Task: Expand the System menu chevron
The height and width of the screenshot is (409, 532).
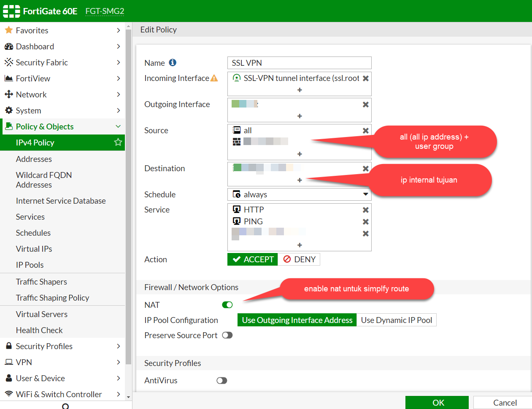Action: [x=118, y=110]
